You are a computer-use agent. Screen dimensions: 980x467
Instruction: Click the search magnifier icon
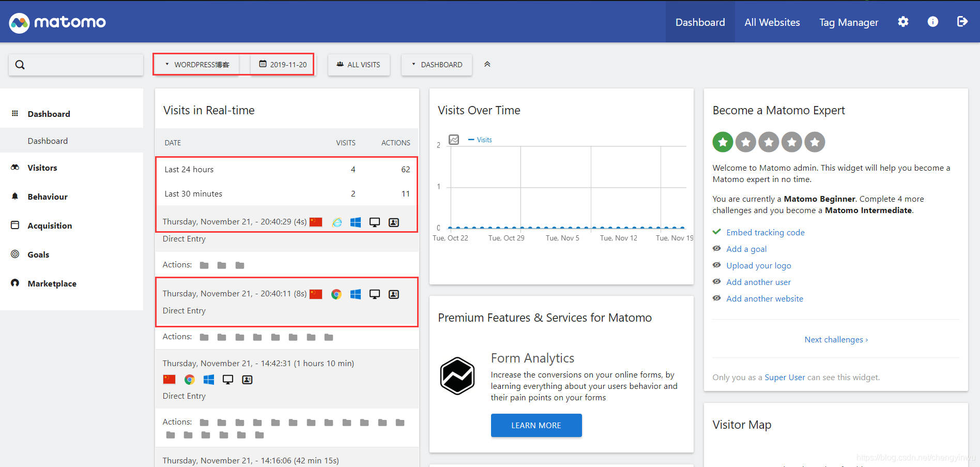point(20,65)
